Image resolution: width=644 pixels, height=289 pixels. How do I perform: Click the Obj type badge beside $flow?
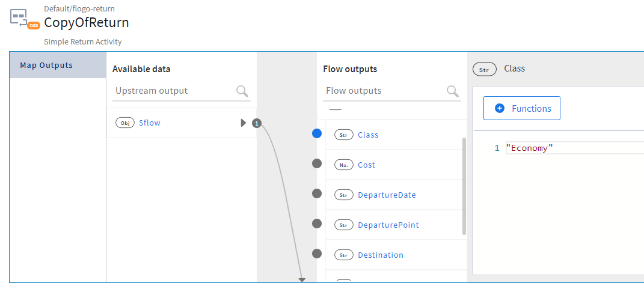[x=124, y=123]
